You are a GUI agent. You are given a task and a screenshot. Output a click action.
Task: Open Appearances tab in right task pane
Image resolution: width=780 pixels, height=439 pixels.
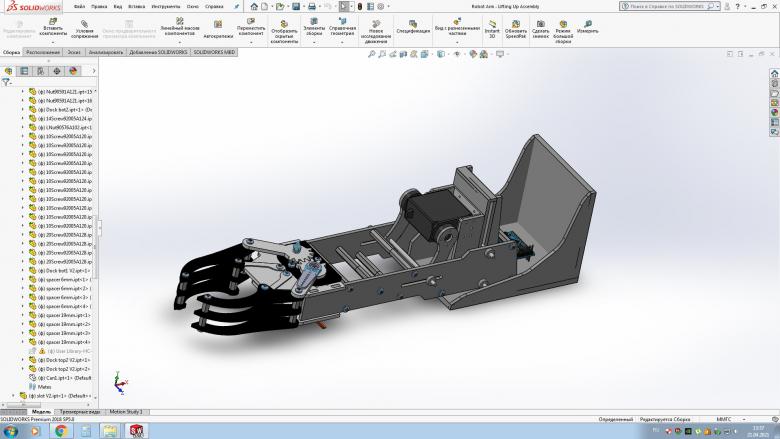775,112
